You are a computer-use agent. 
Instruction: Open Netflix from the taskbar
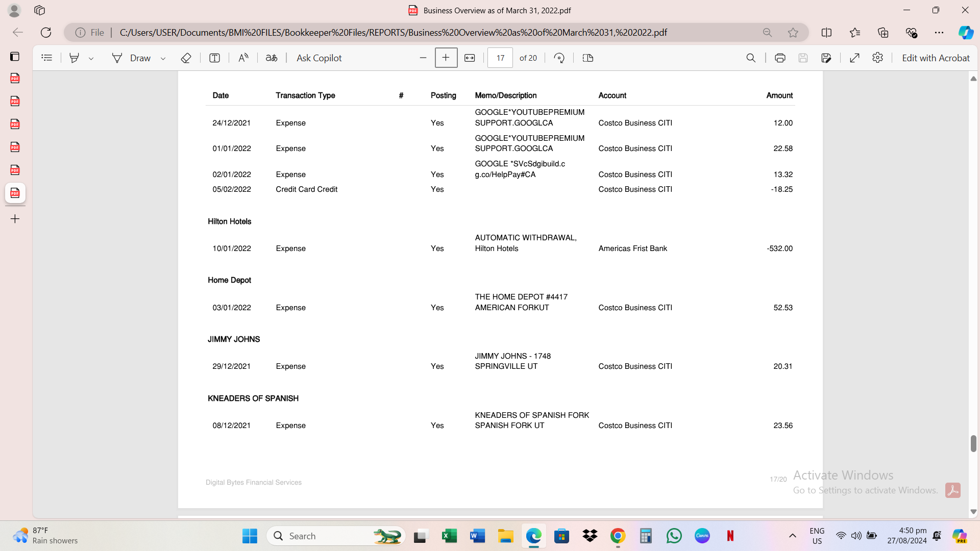point(730,536)
